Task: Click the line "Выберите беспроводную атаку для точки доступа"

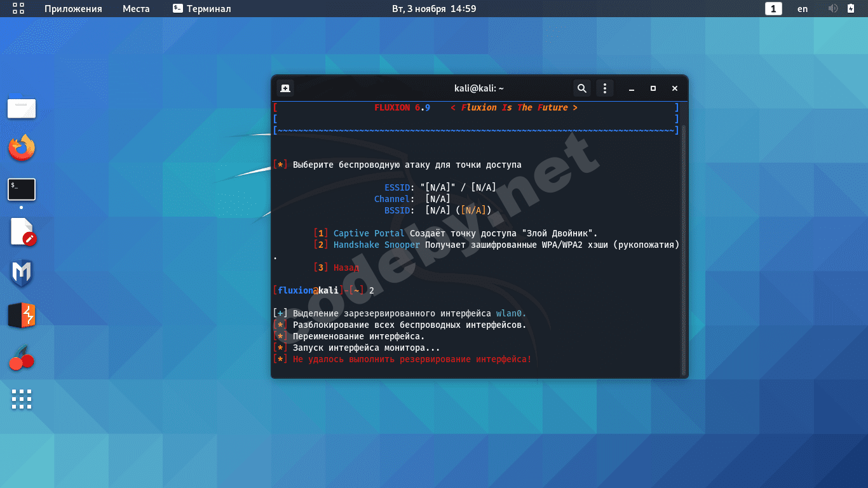Action: pyautogui.click(x=407, y=165)
